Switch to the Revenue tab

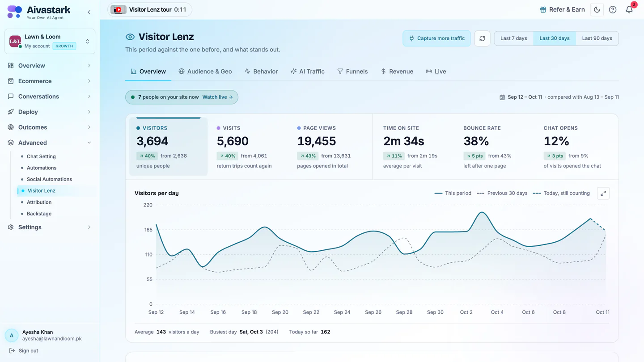tap(397, 72)
